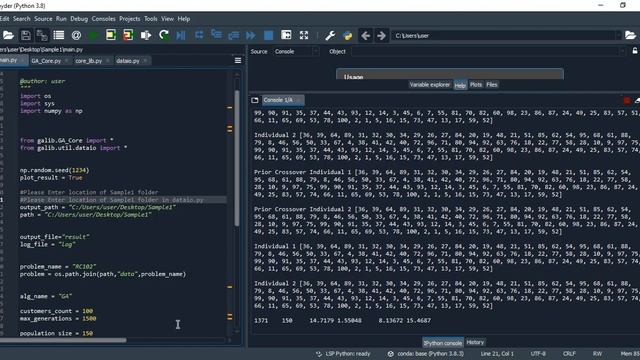The height and width of the screenshot is (360, 640).
Task: Open the View menu
Action: click(167, 19)
